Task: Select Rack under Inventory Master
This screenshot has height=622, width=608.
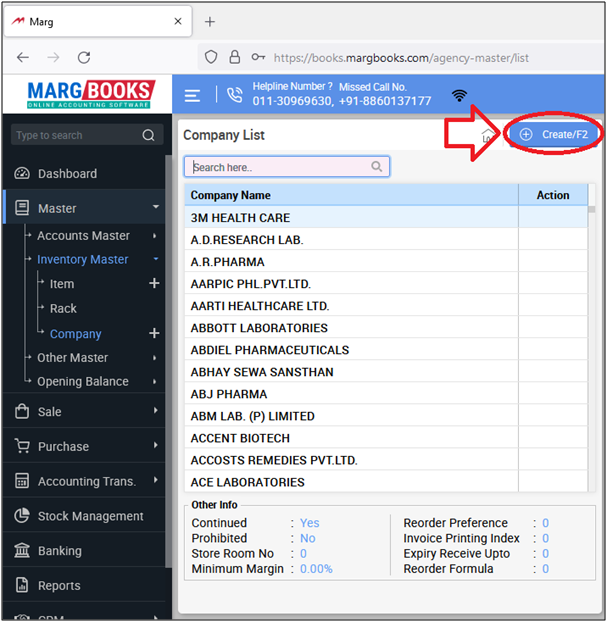Action: (63, 308)
